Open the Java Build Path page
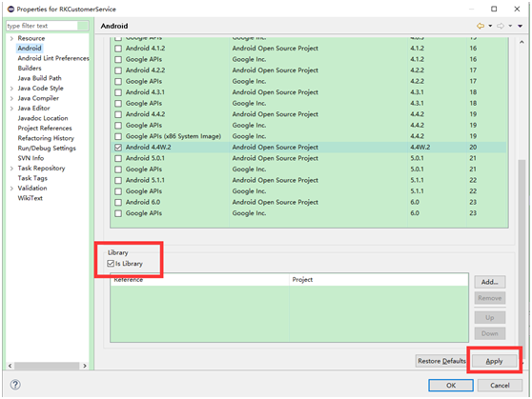Screen dimensions: 532x399 (x=40, y=78)
